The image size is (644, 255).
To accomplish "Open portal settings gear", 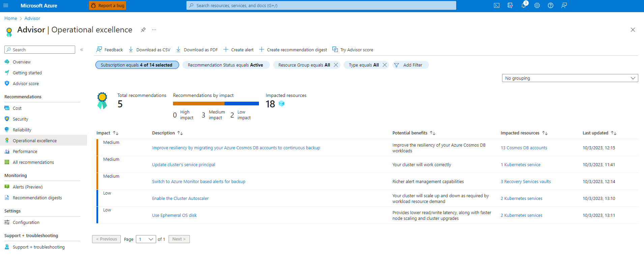I will pyautogui.click(x=537, y=5).
